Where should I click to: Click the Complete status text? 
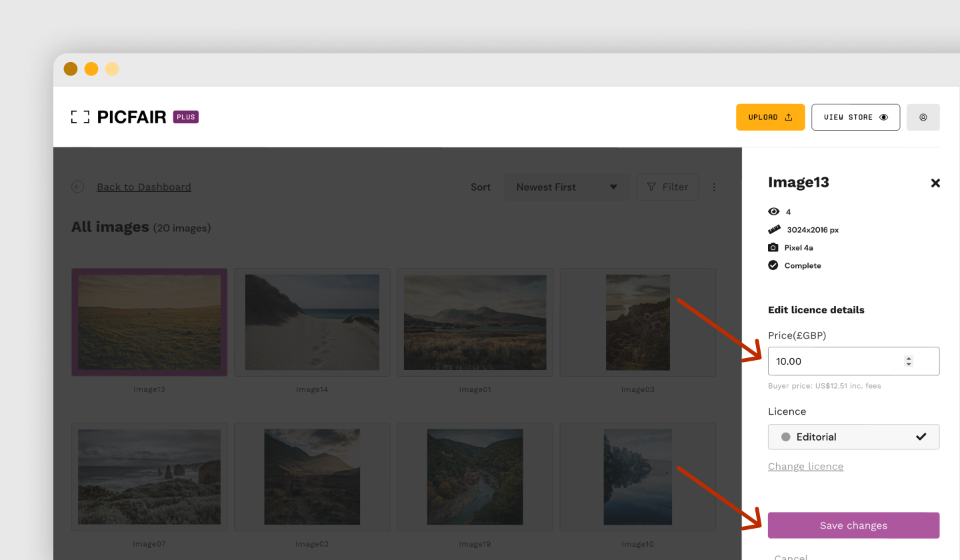pos(803,265)
